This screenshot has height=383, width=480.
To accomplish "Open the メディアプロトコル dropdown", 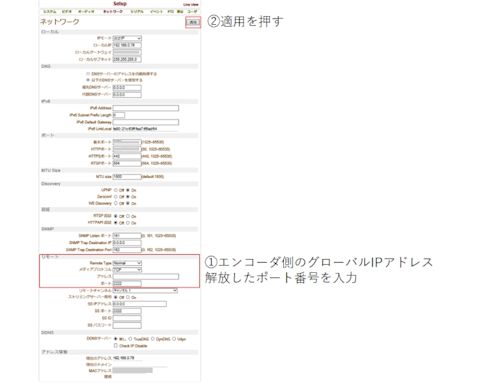I will (x=127, y=270).
